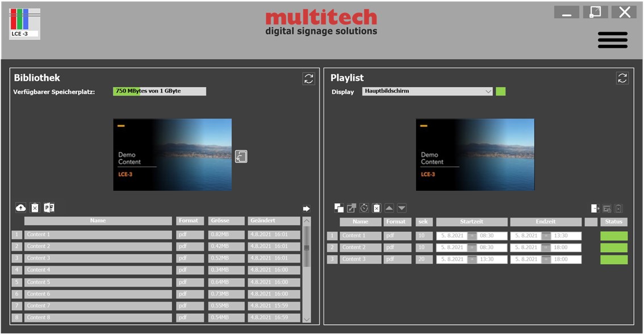
Task: Click the green status indicator next to Hauptbildschirm
Action: pyautogui.click(x=501, y=91)
